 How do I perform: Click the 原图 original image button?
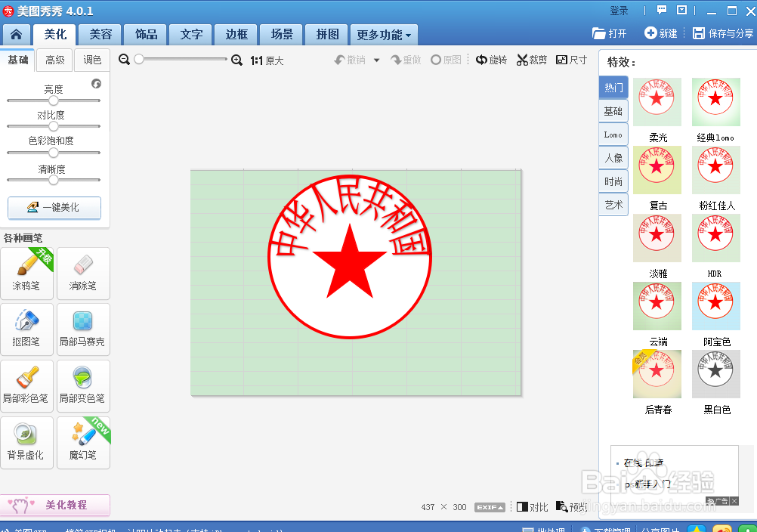pyautogui.click(x=446, y=60)
